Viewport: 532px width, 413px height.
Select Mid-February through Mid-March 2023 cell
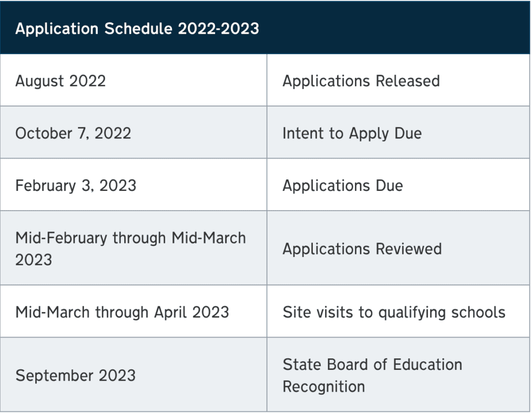point(134,248)
